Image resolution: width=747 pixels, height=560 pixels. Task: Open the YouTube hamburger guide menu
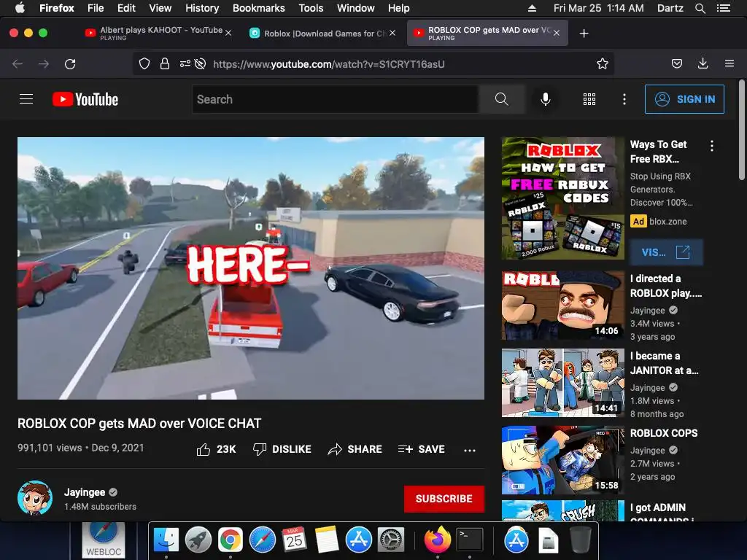click(x=26, y=99)
